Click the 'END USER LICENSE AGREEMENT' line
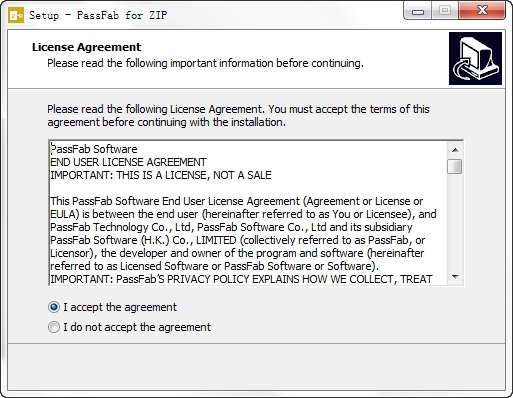Screen dimensions: 513x398 (x=128, y=162)
